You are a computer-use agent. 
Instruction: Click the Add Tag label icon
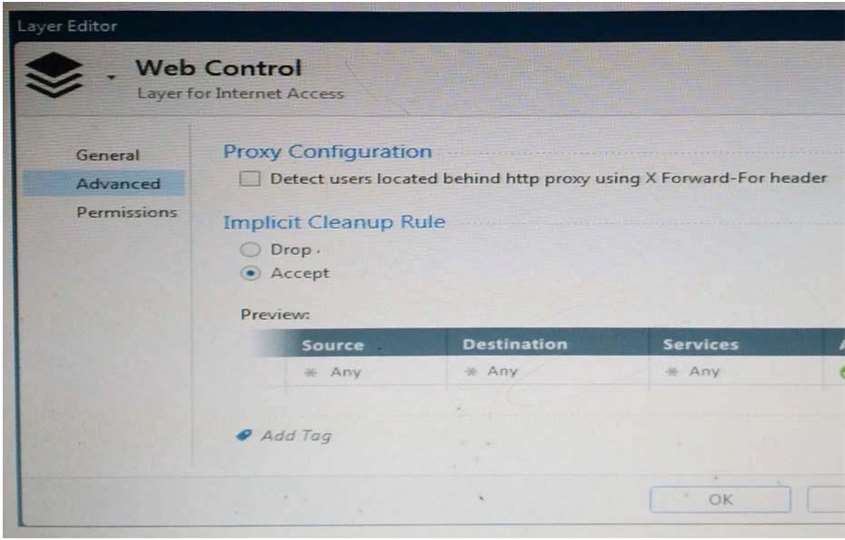click(x=244, y=434)
